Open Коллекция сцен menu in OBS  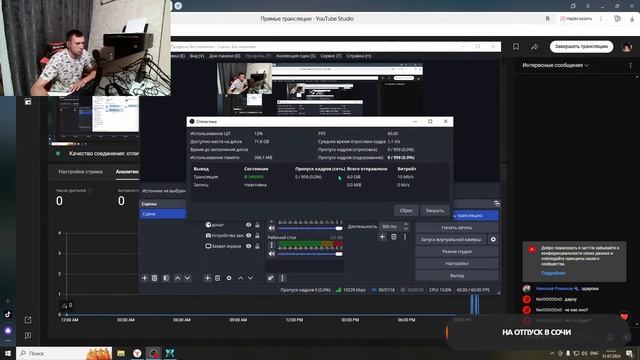point(296,56)
